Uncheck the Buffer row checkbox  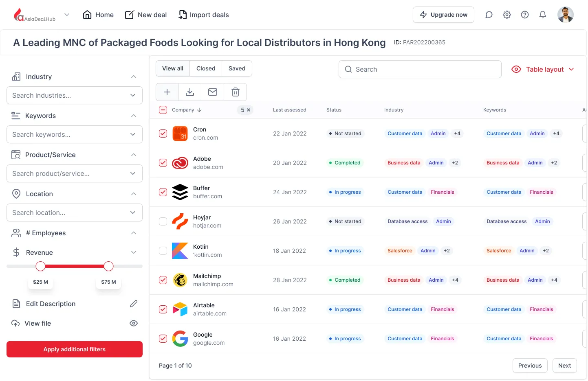(163, 192)
